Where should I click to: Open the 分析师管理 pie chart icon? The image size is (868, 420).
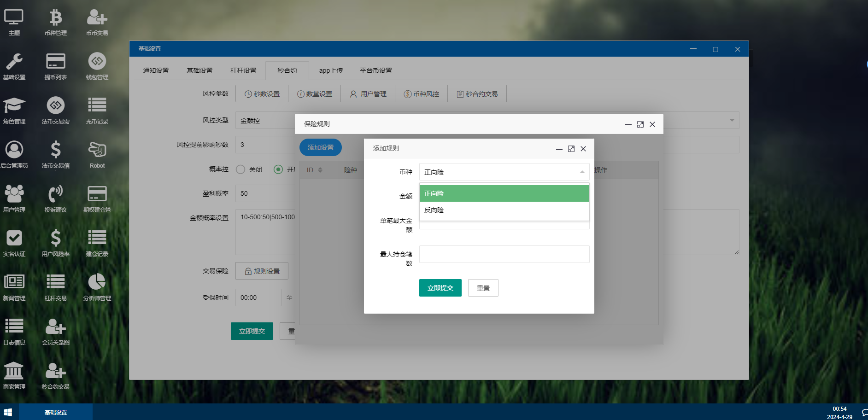pyautogui.click(x=97, y=287)
